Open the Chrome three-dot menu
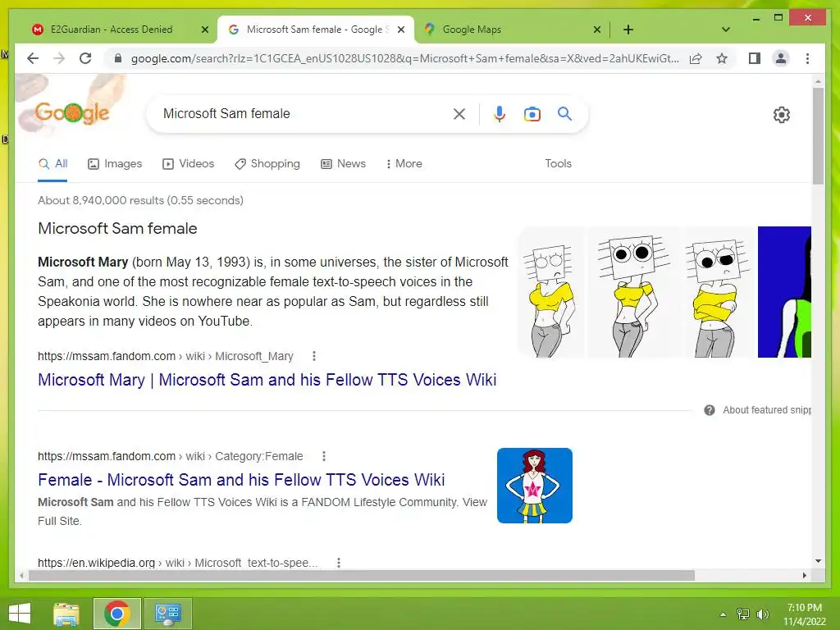The height and width of the screenshot is (630, 840). coord(807,58)
